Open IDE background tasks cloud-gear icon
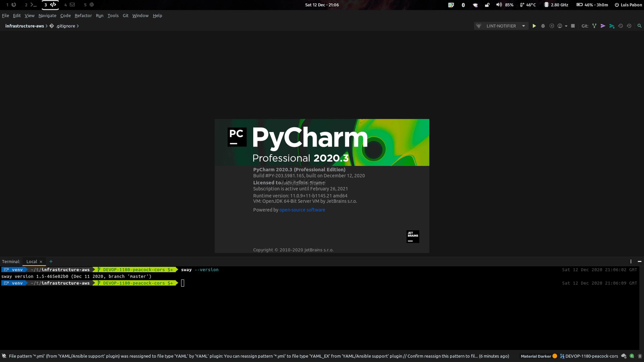This screenshot has height=362, width=644. [624, 356]
